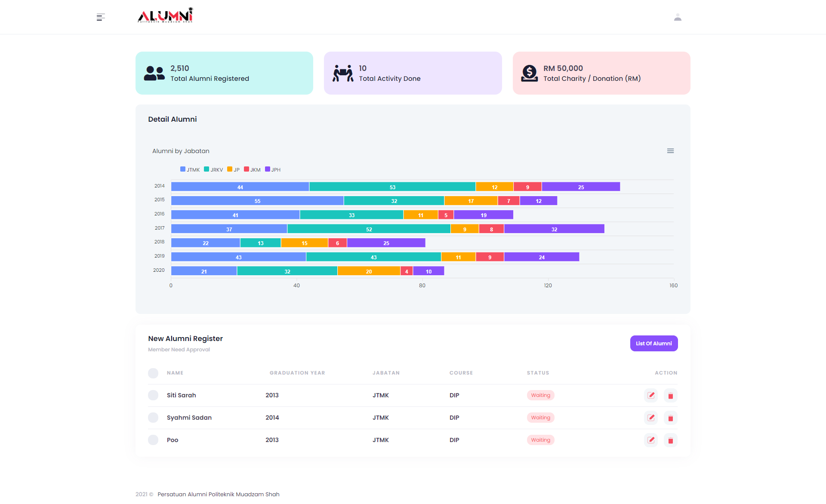
Task: Click delete icon in Poo row
Action: point(670,440)
